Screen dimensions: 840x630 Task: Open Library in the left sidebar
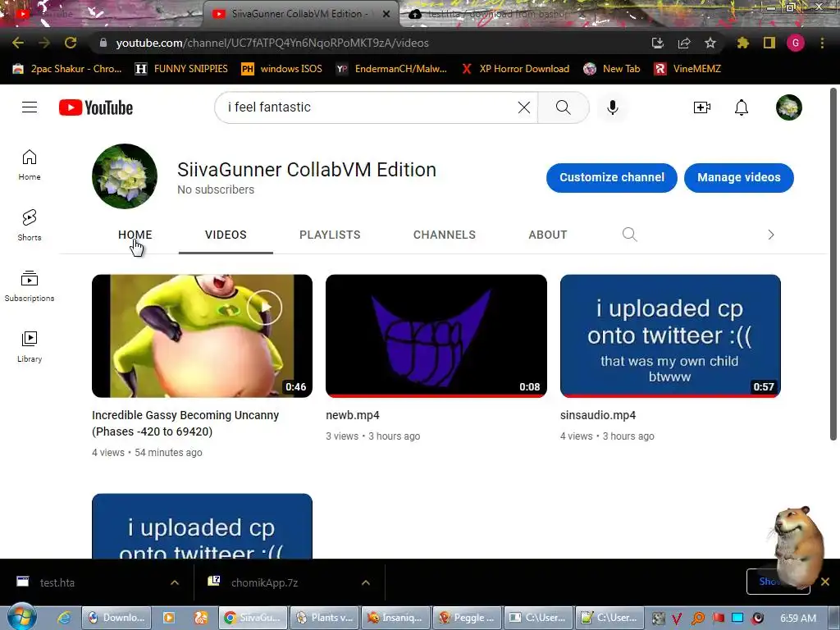30,347
